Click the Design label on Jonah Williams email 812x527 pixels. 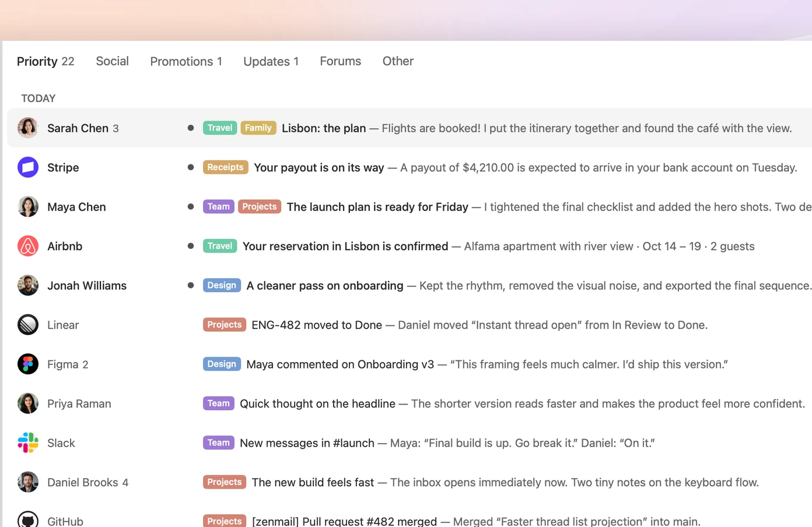click(222, 285)
